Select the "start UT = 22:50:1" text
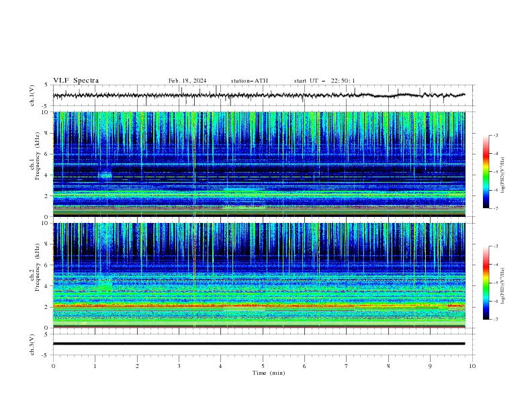The width and height of the screenshot is (532, 411). 324,81
